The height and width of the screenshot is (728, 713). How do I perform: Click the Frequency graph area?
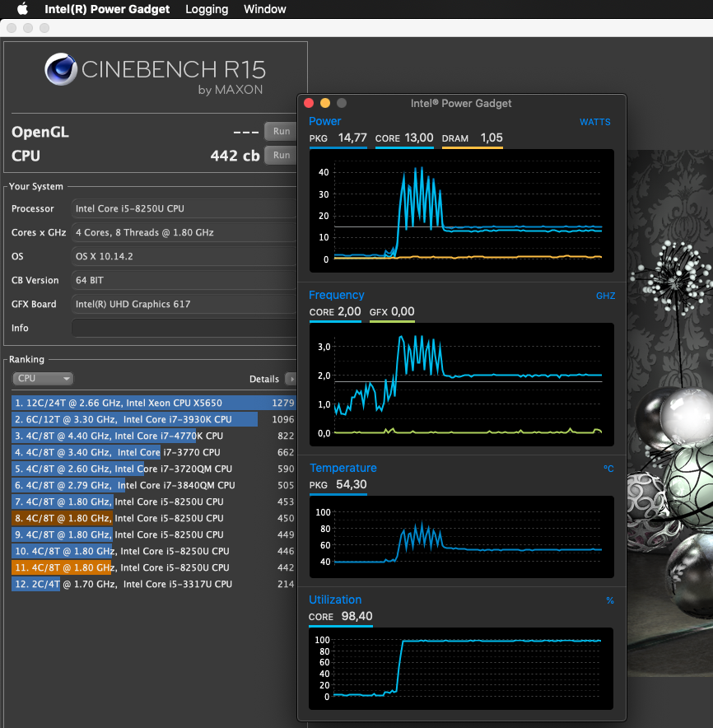[x=461, y=385]
